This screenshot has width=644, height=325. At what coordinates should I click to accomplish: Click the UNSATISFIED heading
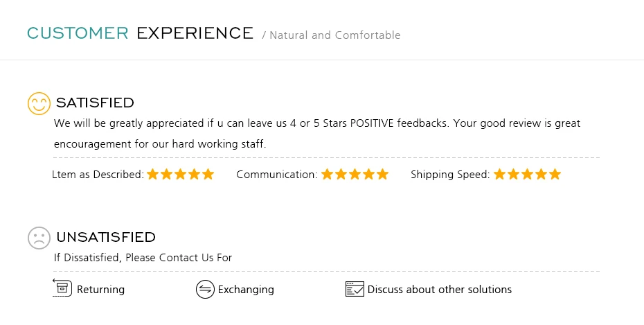click(106, 237)
